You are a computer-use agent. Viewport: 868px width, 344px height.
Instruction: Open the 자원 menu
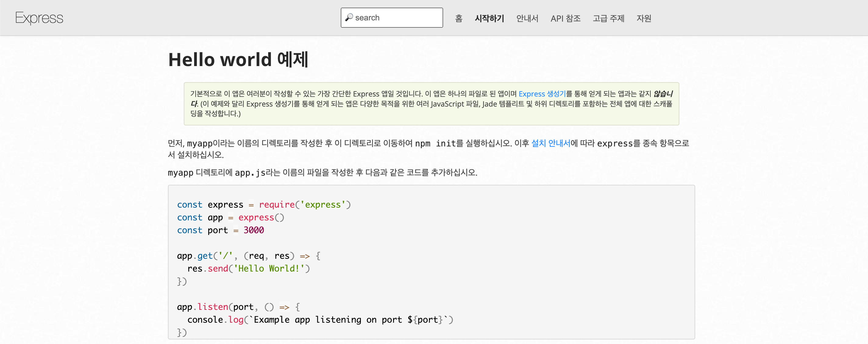coord(644,18)
